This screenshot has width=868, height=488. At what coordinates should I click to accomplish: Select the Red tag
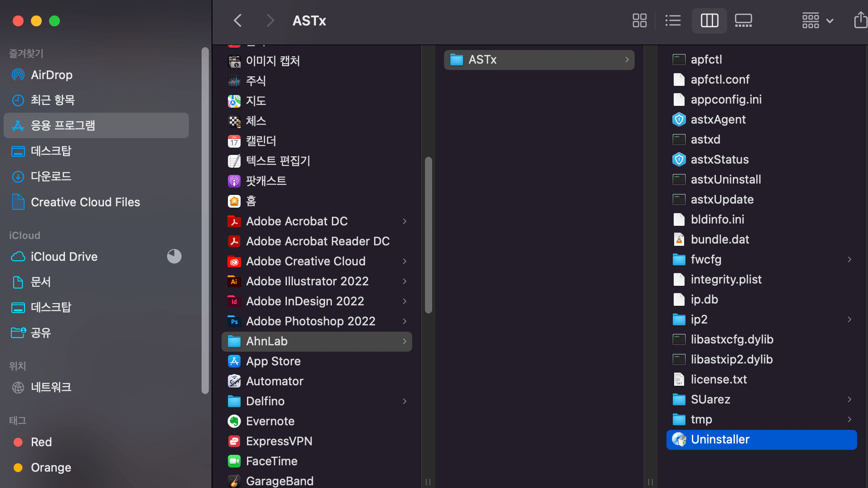coord(96,442)
